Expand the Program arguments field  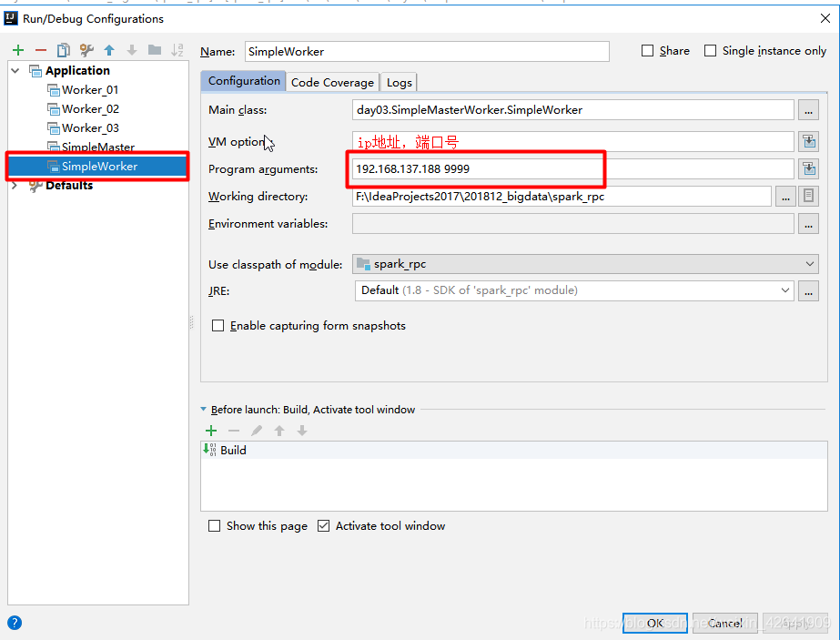809,168
